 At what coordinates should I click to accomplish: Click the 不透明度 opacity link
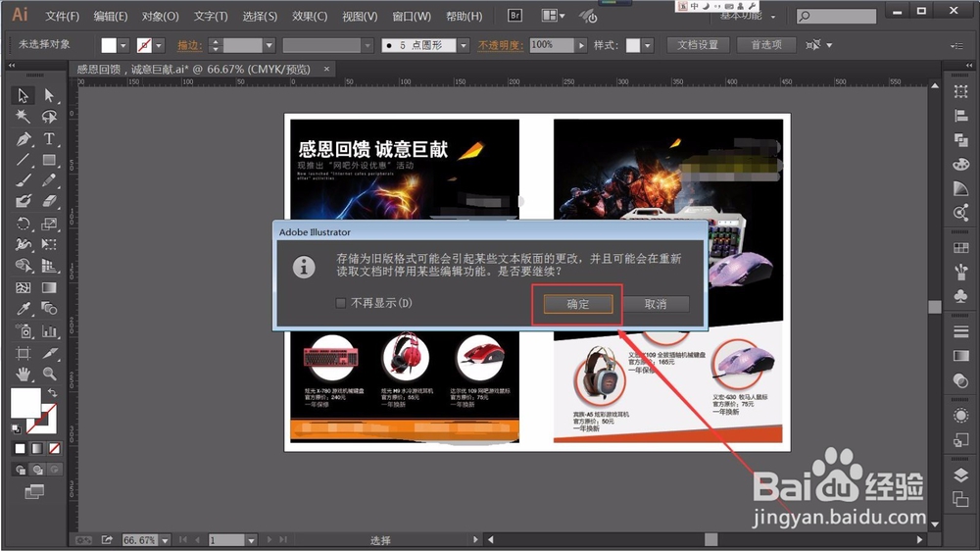pos(501,45)
